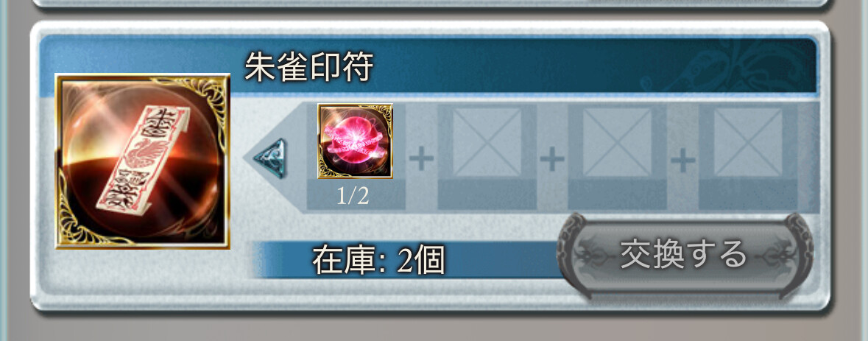Click the count area under first empty slot
The height and width of the screenshot is (341, 868).
[487, 194]
